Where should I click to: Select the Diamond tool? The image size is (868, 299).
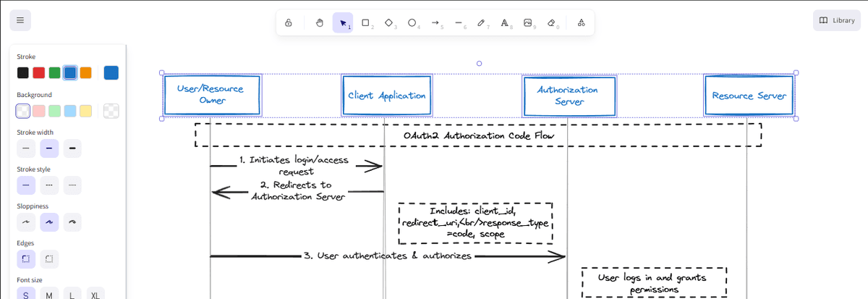coord(389,22)
